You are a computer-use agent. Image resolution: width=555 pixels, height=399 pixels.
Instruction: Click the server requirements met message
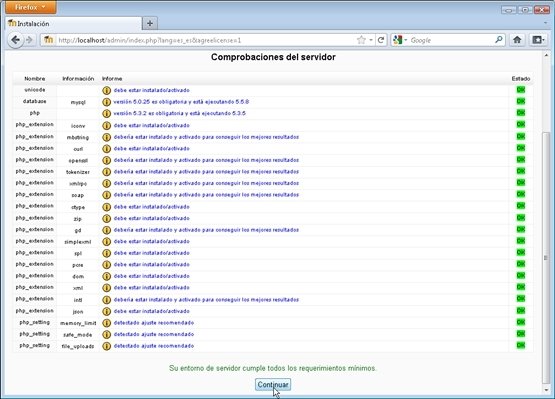click(x=273, y=368)
